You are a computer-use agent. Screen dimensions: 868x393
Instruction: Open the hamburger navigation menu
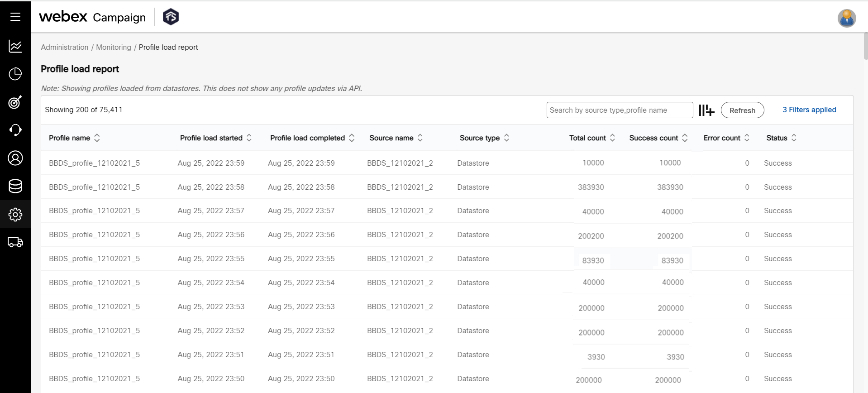click(x=15, y=17)
